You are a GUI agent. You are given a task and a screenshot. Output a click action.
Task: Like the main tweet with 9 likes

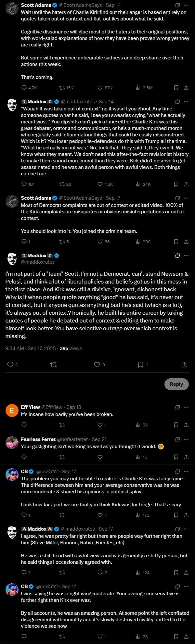(97, 365)
